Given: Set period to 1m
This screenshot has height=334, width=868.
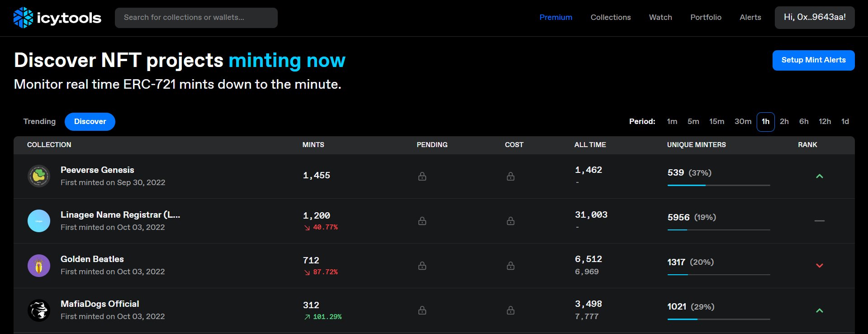Looking at the screenshot, I should 672,122.
